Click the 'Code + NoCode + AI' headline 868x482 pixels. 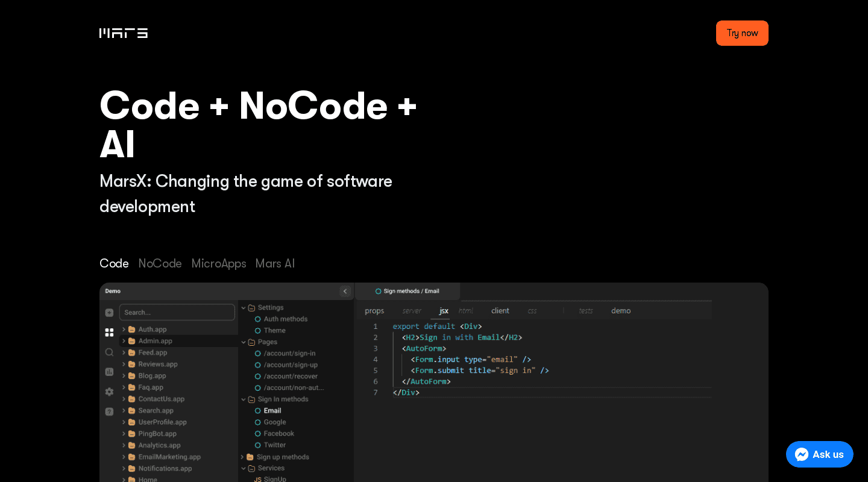[258, 125]
